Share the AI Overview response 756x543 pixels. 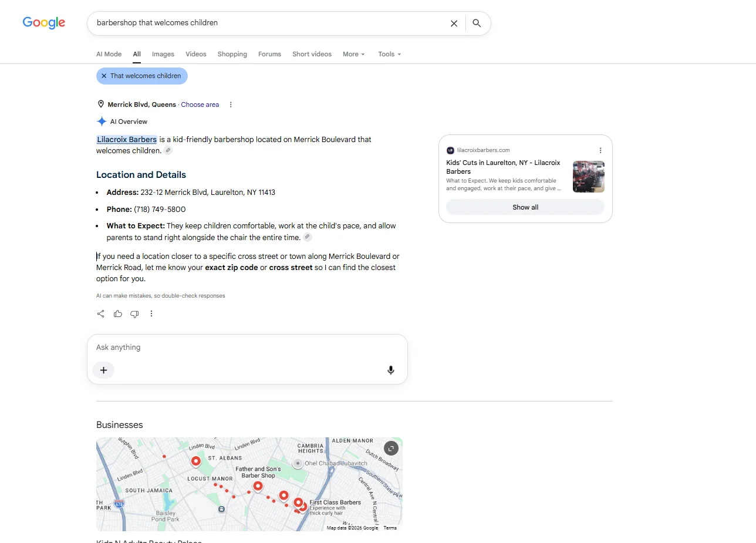pos(101,314)
